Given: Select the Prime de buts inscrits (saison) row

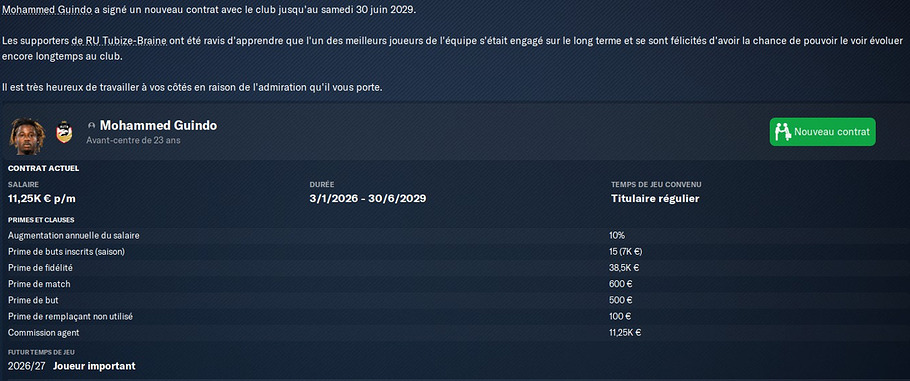Looking at the screenshot, I should [455, 252].
